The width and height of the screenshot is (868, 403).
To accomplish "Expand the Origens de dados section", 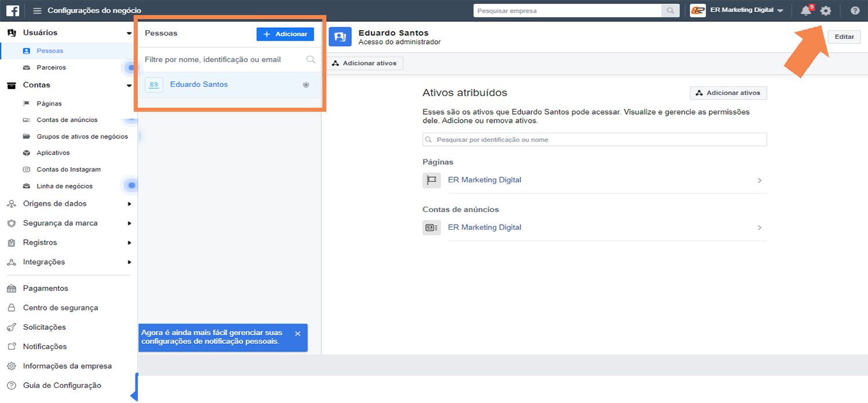I will click(129, 204).
